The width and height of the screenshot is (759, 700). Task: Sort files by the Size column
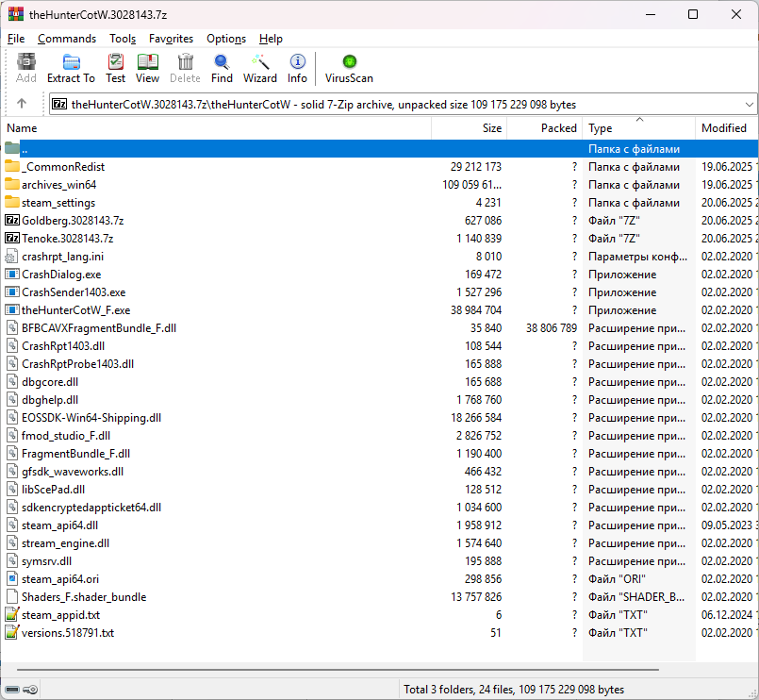coord(490,127)
